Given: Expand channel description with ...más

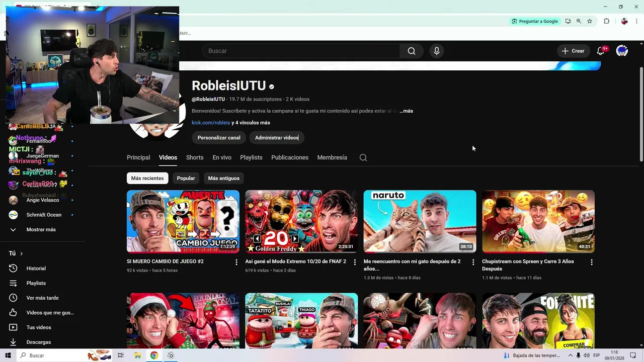Looking at the screenshot, I should tap(406, 111).
